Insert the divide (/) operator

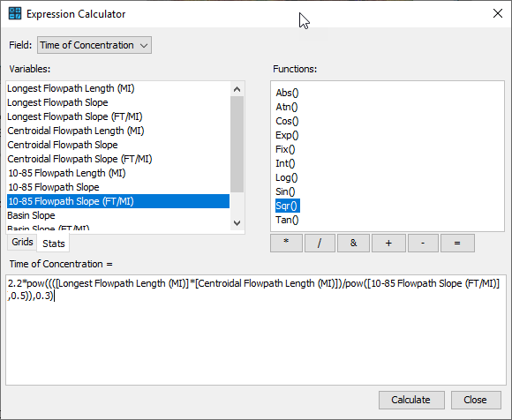(x=320, y=244)
